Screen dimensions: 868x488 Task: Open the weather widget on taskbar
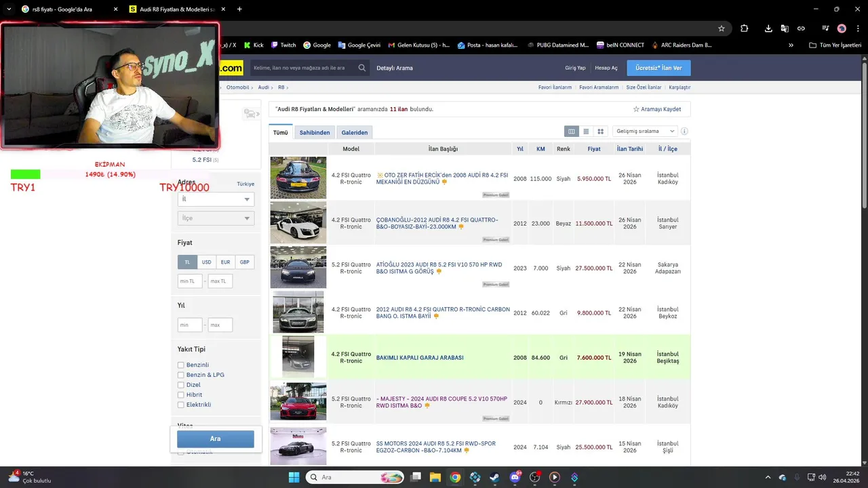coord(29,477)
